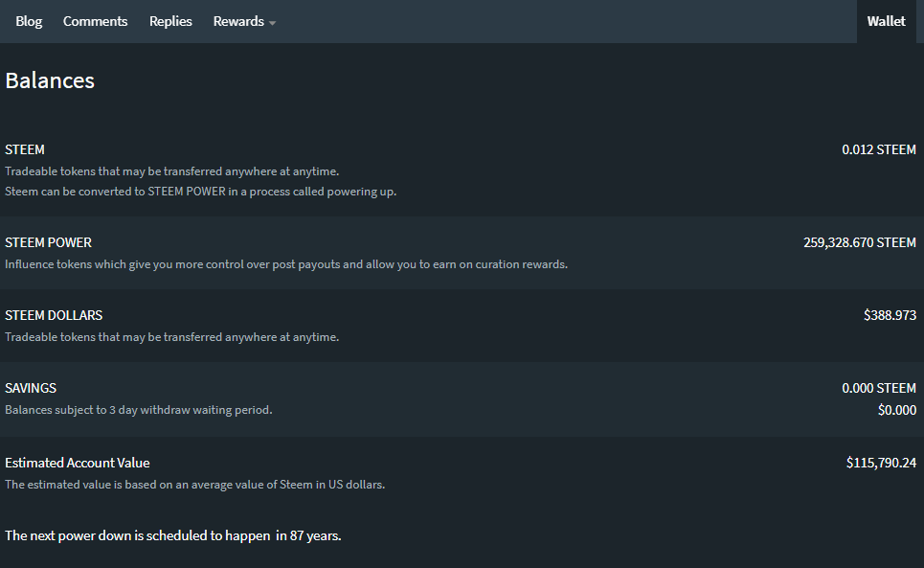The height and width of the screenshot is (568, 924).
Task: Click the Balances heading
Action: click(50, 80)
